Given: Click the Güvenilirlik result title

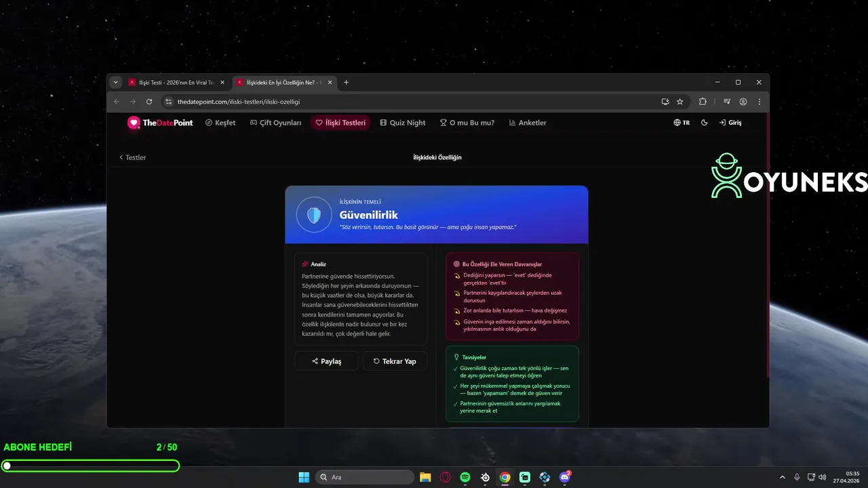Looking at the screenshot, I should coord(369,215).
